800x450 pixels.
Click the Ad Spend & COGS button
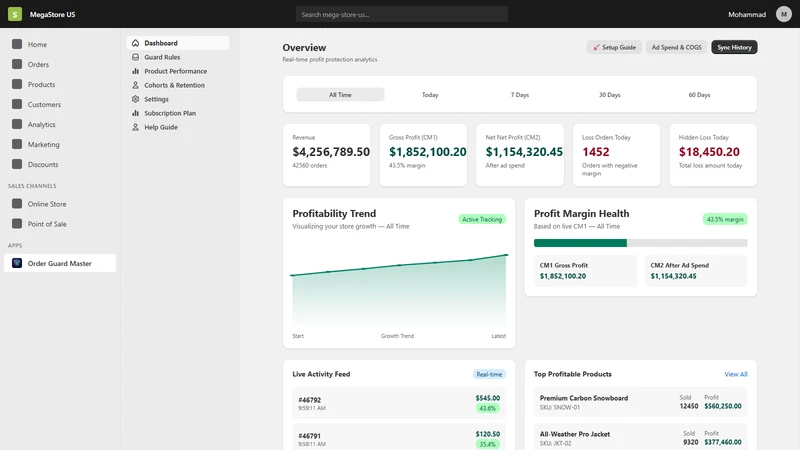pyautogui.click(x=677, y=47)
